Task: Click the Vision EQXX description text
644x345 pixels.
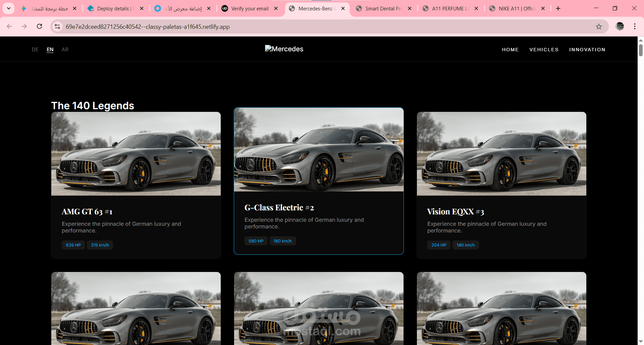Action: [x=487, y=227]
